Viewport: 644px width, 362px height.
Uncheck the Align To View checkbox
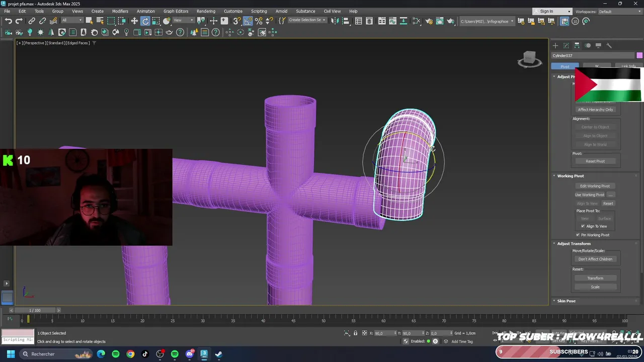click(583, 226)
